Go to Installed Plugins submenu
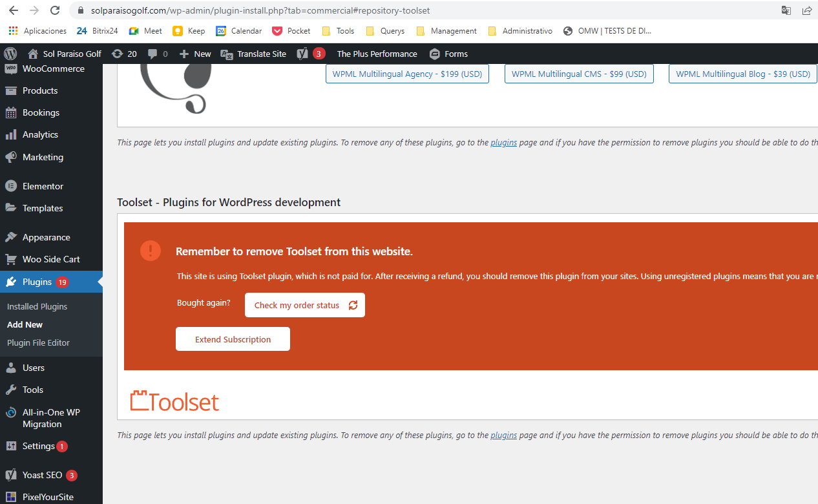 coord(37,306)
